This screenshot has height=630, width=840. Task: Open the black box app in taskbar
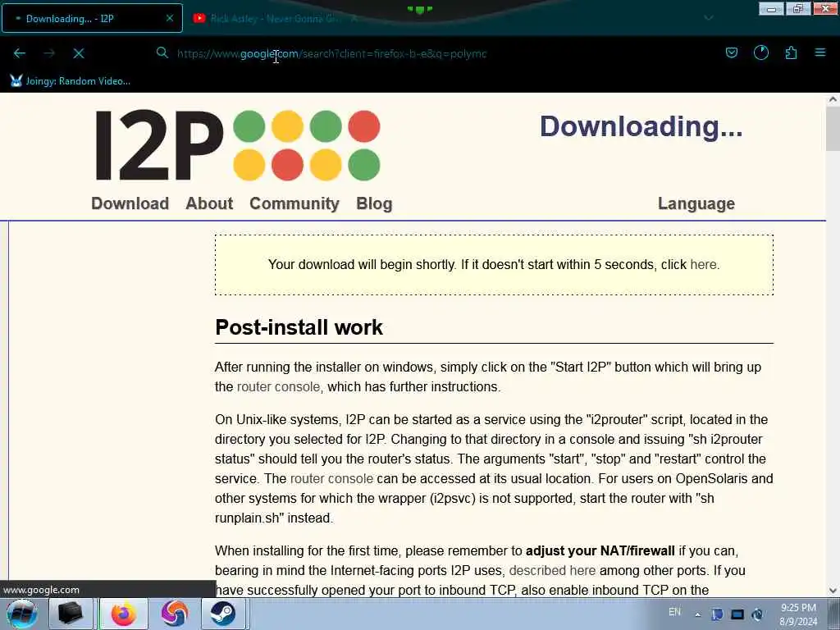coord(71,614)
